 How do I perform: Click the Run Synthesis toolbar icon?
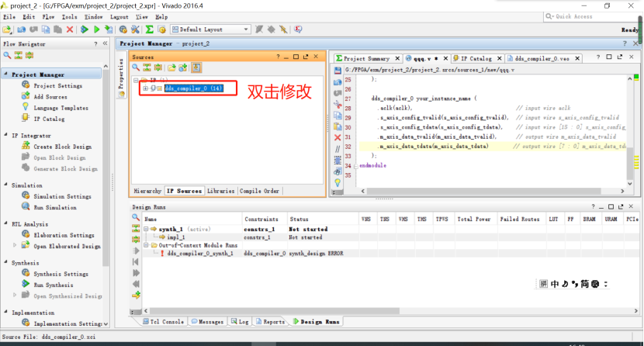click(85, 29)
